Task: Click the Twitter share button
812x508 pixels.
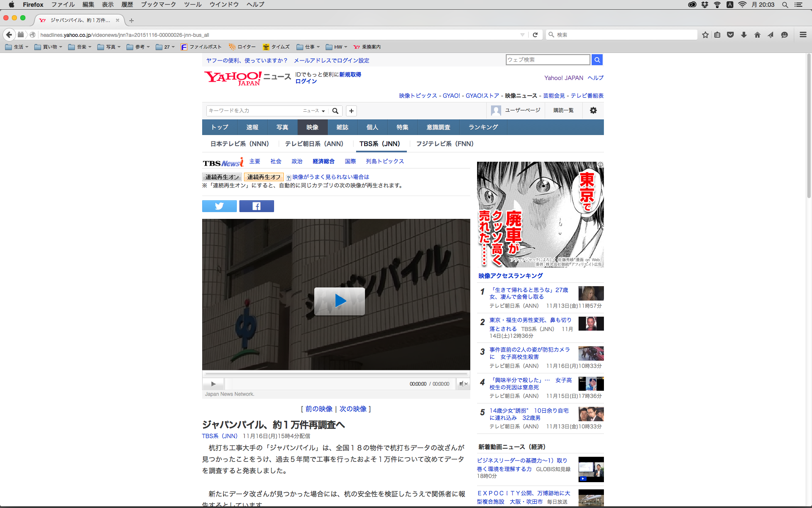Action: pyautogui.click(x=219, y=206)
